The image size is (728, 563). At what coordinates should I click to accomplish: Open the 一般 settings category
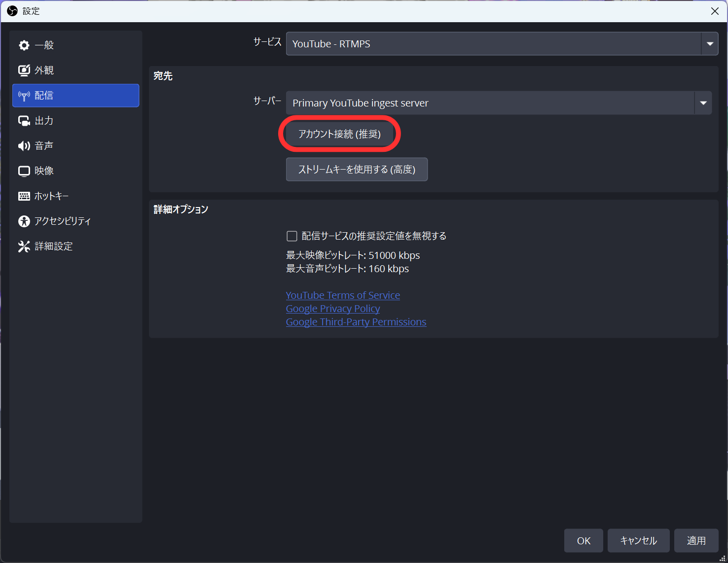pyautogui.click(x=75, y=45)
